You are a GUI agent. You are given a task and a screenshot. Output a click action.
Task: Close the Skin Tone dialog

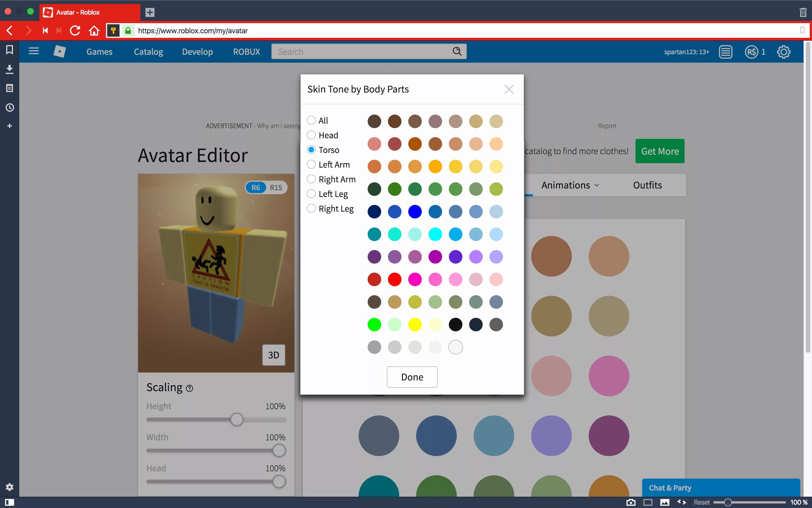click(509, 89)
